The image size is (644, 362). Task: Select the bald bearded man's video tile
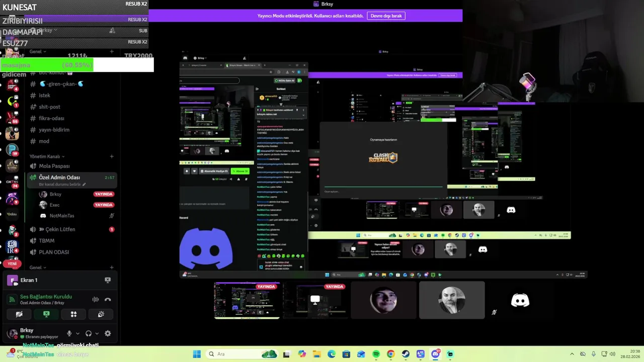point(452,301)
